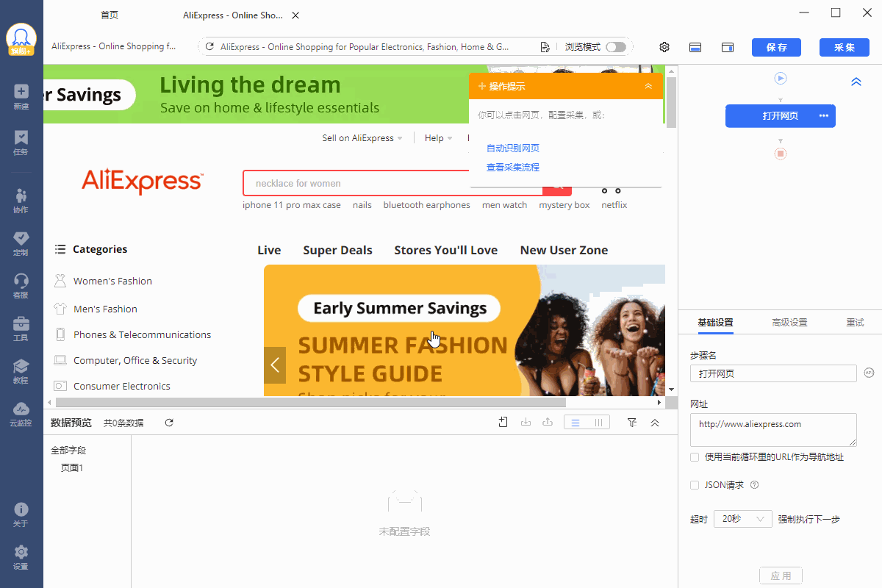Switch data preview to vertical column view
The width and height of the screenshot is (882, 588).
(599, 423)
